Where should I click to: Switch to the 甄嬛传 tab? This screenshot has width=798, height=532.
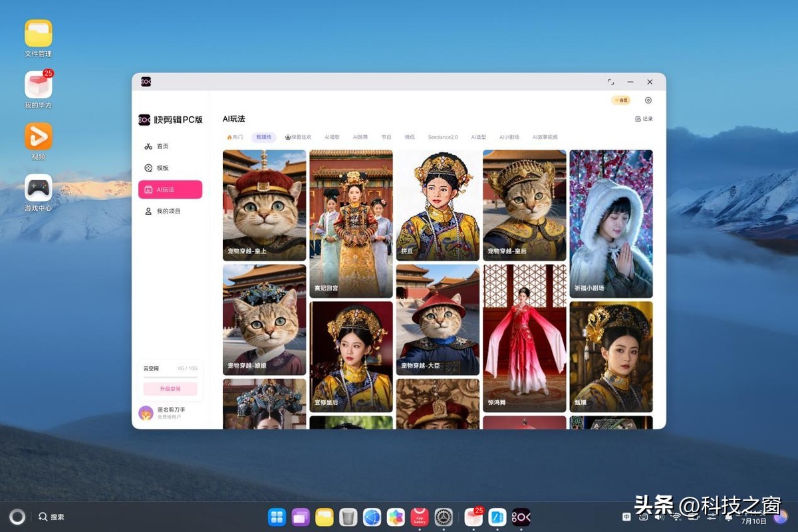tap(264, 137)
